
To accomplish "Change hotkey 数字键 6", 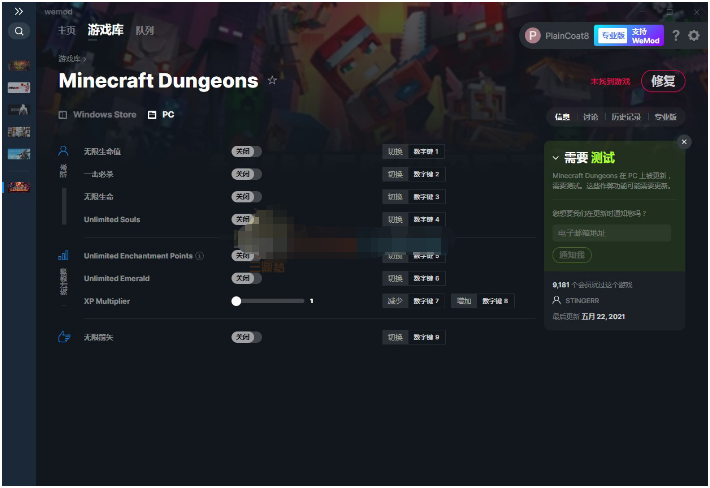I will pos(427,278).
